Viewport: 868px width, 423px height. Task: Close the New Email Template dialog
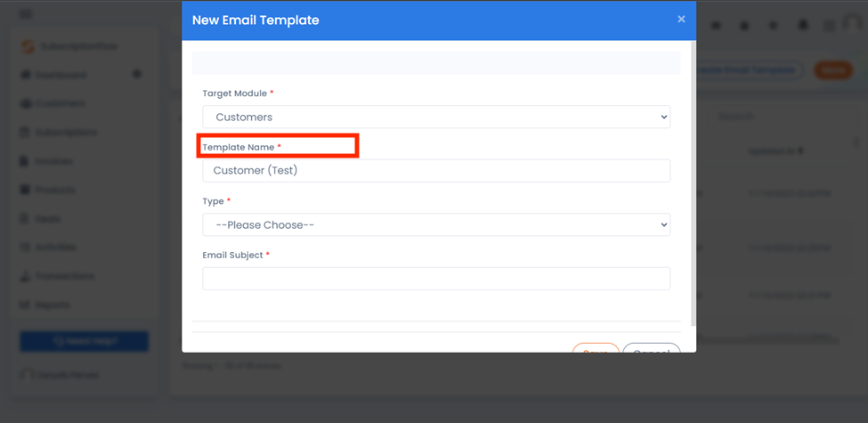(681, 20)
